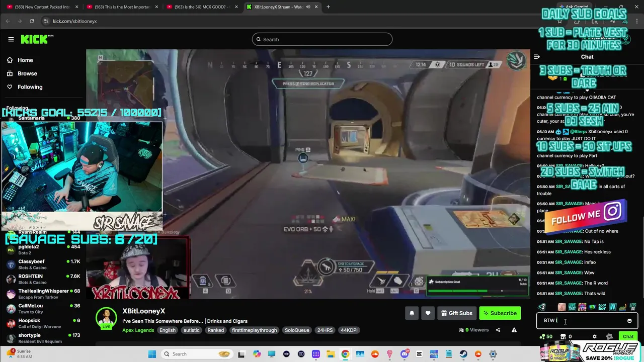Screen dimensions: 644x362
Task: Select the autistic tag
Action: pos(191,330)
